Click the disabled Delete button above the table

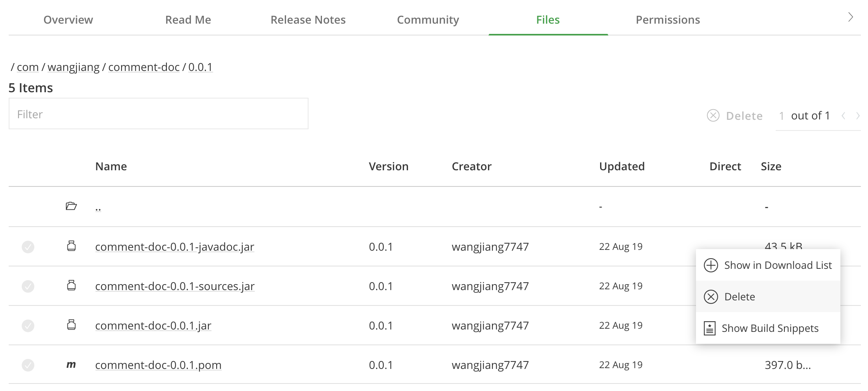pos(735,115)
